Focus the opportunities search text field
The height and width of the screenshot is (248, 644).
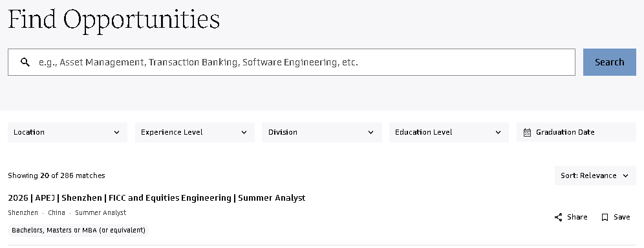(x=292, y=62)
